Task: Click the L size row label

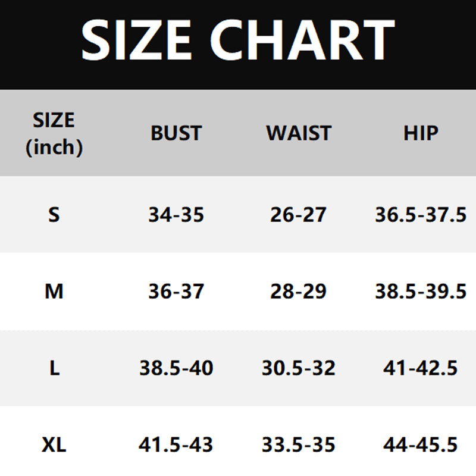Action: tap(54, 368)
